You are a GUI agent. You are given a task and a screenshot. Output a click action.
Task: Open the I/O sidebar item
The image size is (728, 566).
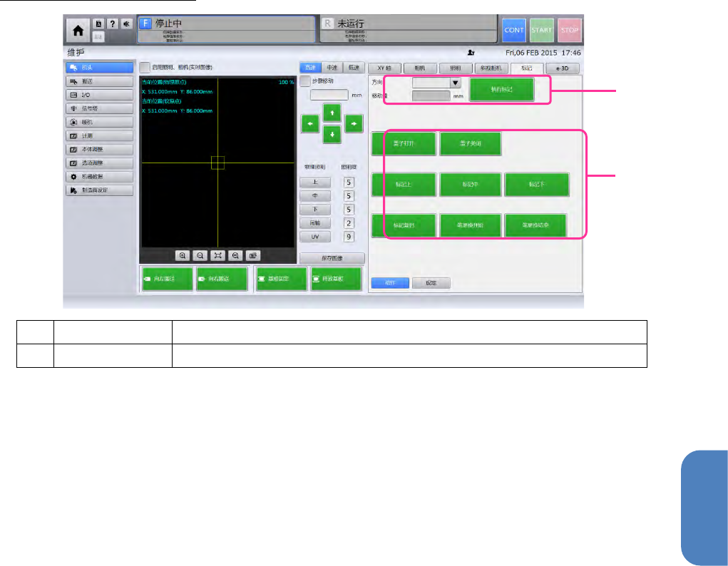pyautogui.click(x=99, y=95)
